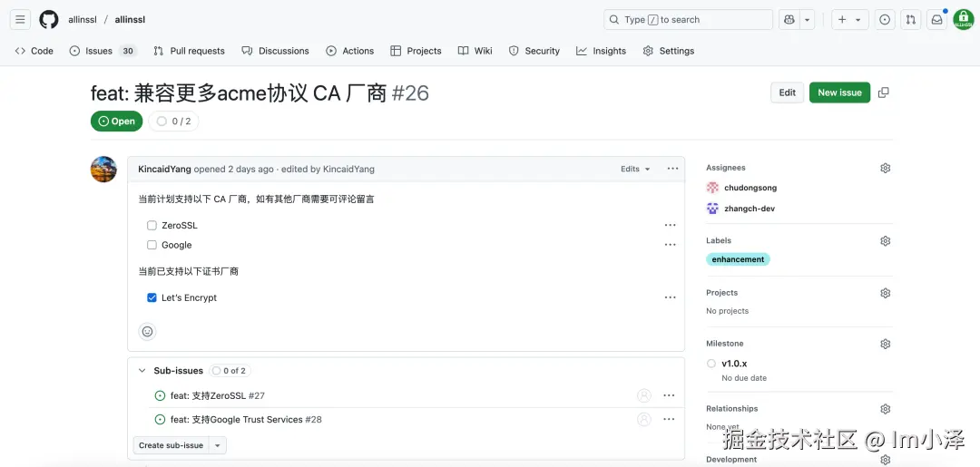Screen dimensions: 980x467
Task: Open KincaidYang's avatar
Action: coord(103,170)
